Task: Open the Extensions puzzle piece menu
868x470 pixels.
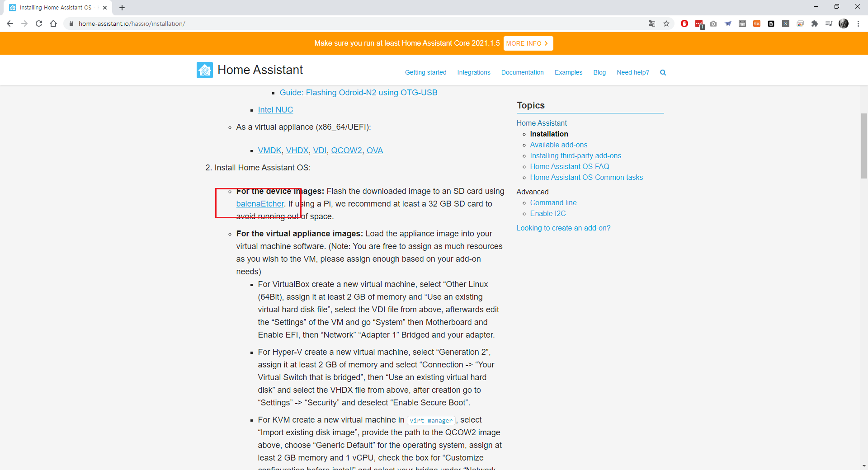Action: pos(815,23)
